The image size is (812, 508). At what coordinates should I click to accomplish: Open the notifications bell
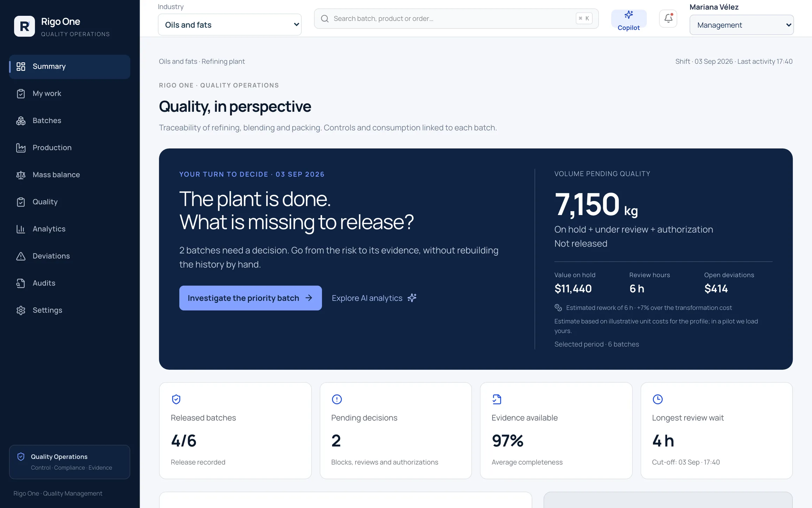[668, 19]
